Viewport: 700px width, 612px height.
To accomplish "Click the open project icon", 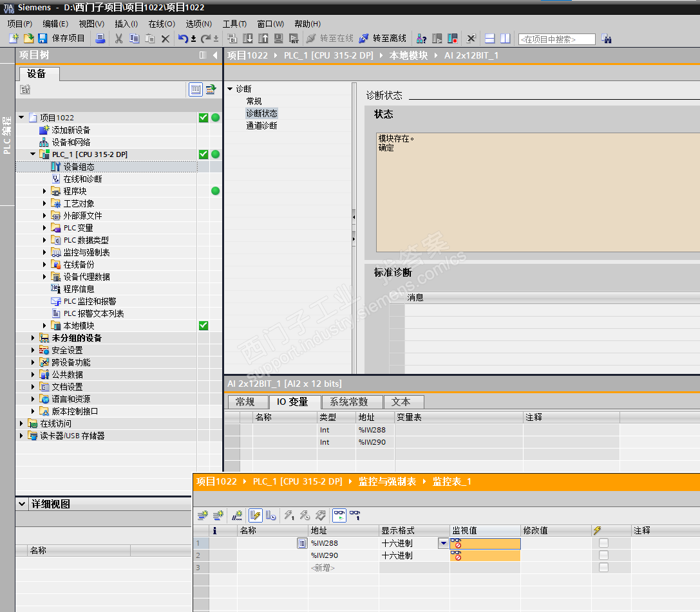I will pyautogui.click(x=28, y=39).
